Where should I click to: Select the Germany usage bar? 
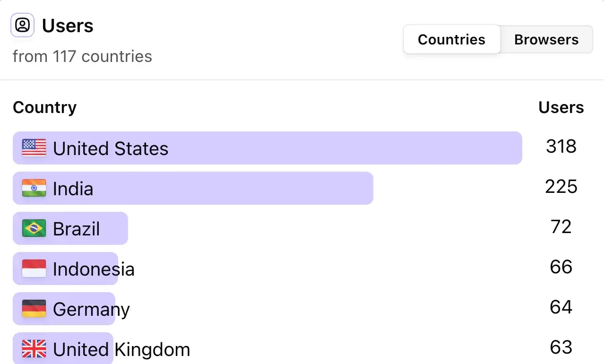[64, 309]
